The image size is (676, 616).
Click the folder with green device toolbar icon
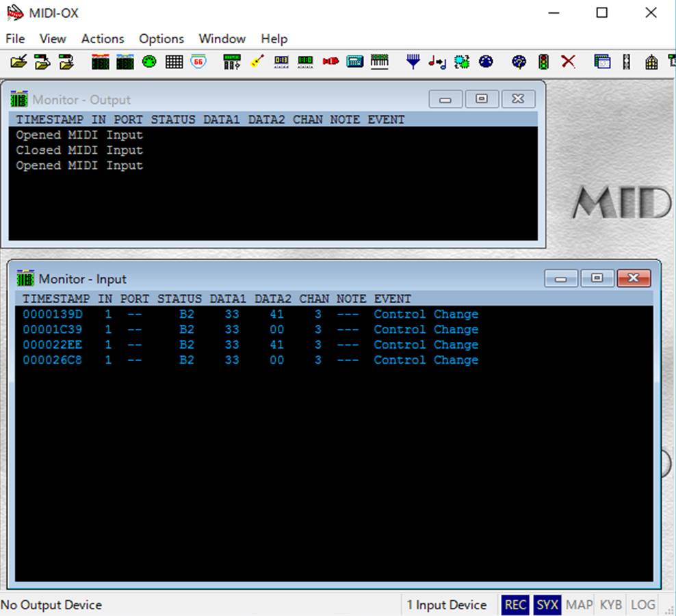tap(42, 62)
